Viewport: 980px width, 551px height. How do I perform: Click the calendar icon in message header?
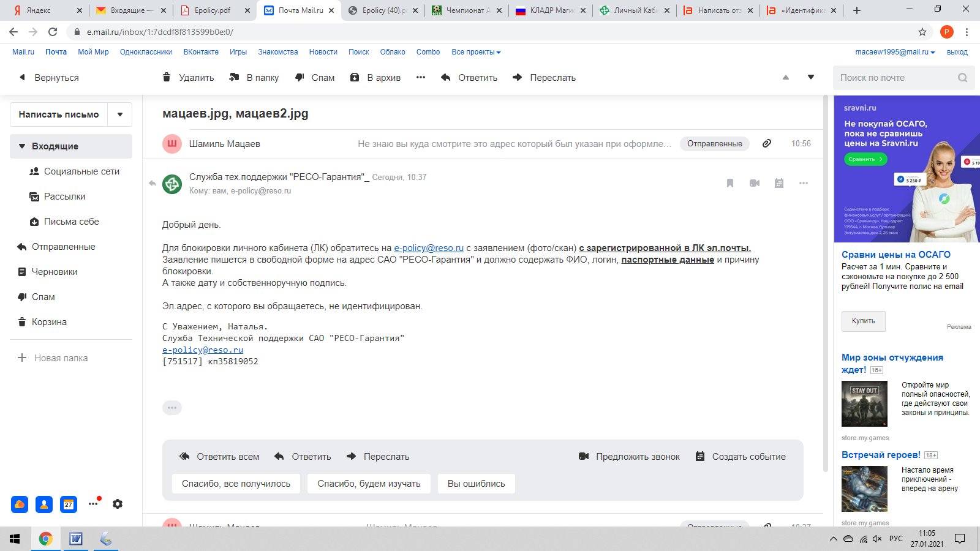(779, 183)
